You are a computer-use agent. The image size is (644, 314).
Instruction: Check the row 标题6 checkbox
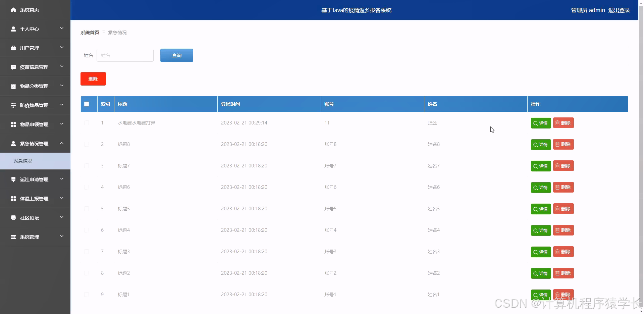click(x=87, y=187)
